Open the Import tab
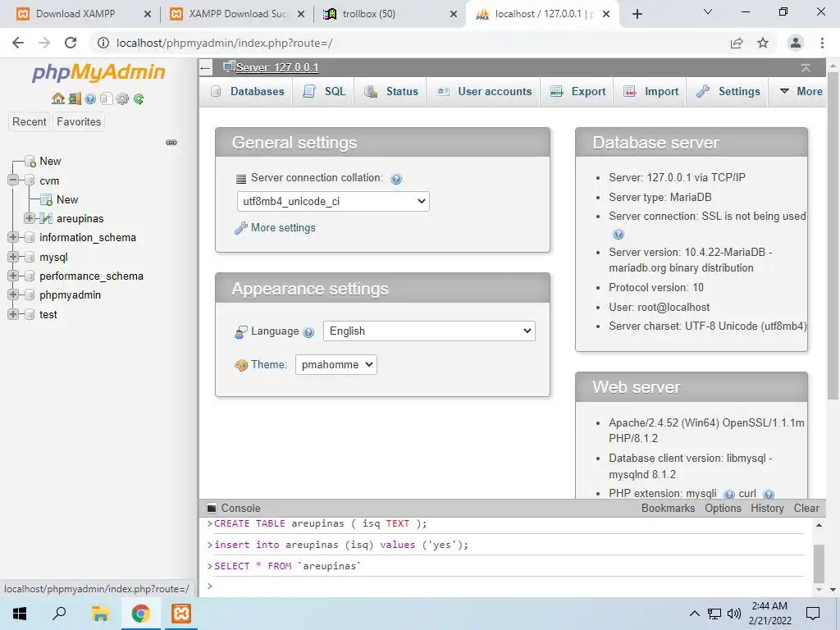 (651, 92)
